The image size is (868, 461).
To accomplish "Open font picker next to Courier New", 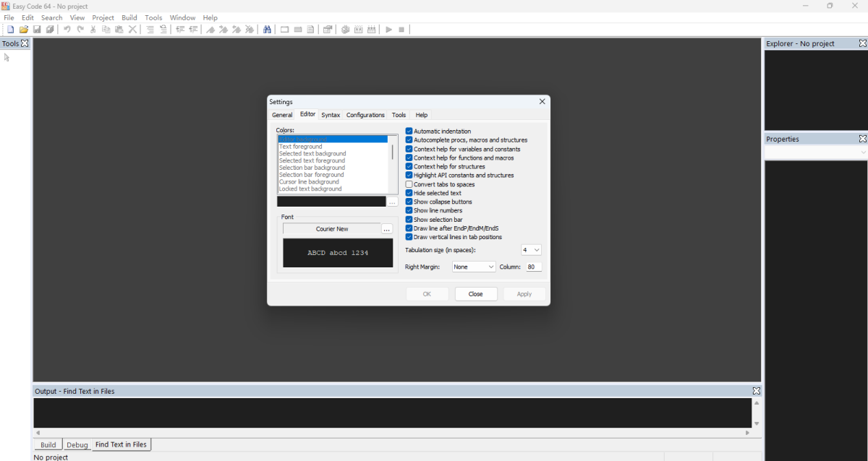I will (387, 229).
